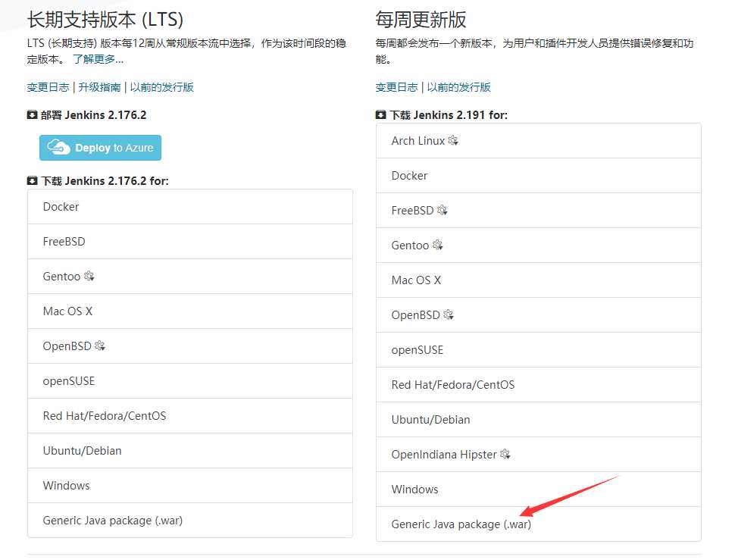This screenshot has height=560, width=735.
Task: Open the LTS 以前的发行版 link
Action: 161,87
